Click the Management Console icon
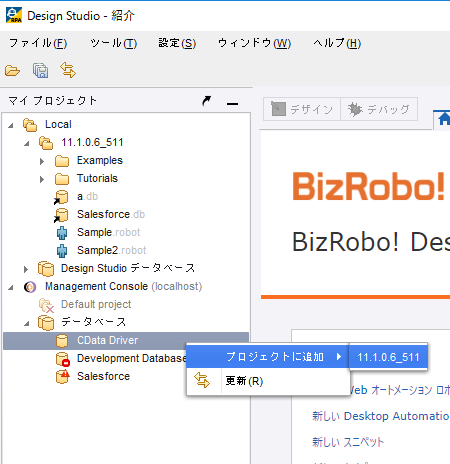This screenshot has width=450, height=464. point(30,287)
